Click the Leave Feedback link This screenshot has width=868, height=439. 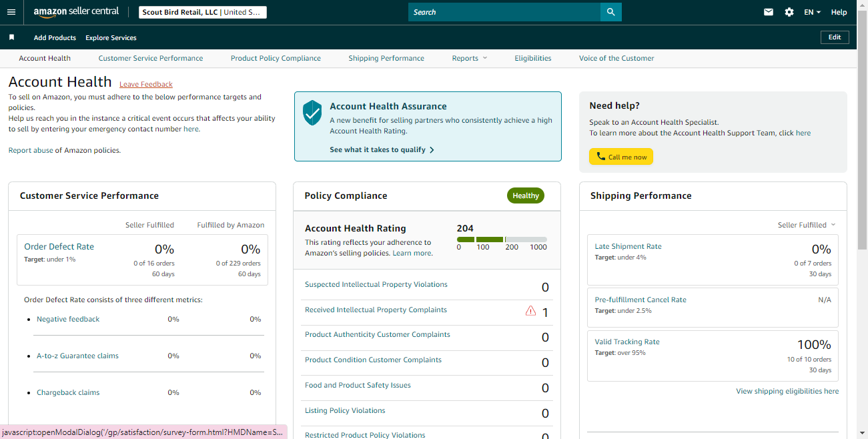coord(146,84)
